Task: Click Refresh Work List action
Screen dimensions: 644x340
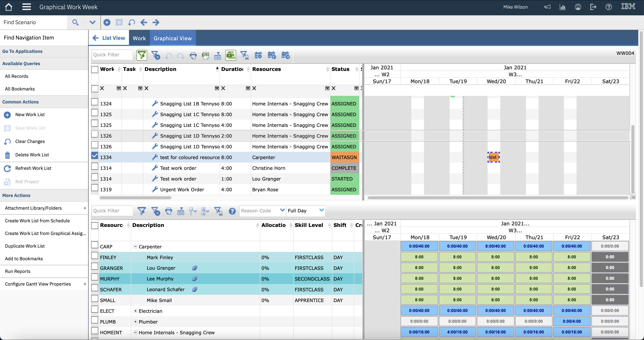Action: [x=33, y=168]
